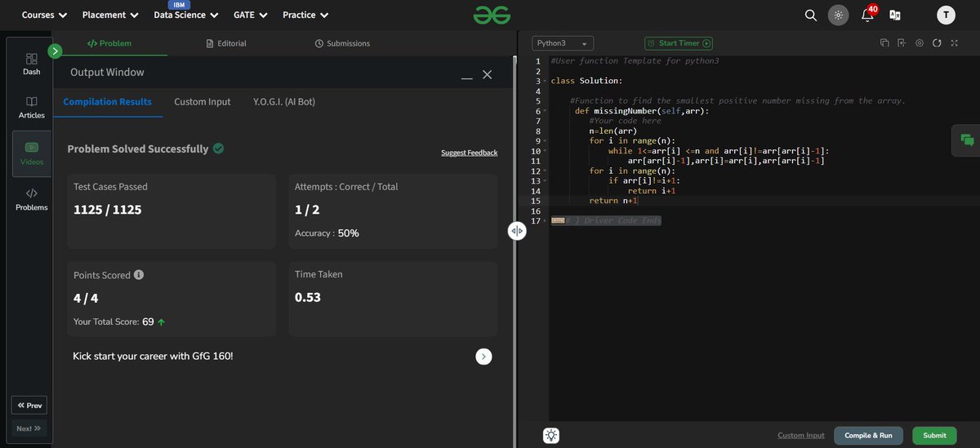The image size is (980, 448).
Task: Fold the for loop at line 12
Action: [544, 171]
